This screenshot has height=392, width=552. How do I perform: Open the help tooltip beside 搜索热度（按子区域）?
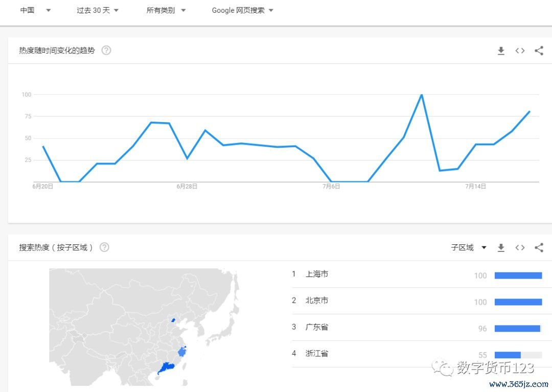pos(104,247)
